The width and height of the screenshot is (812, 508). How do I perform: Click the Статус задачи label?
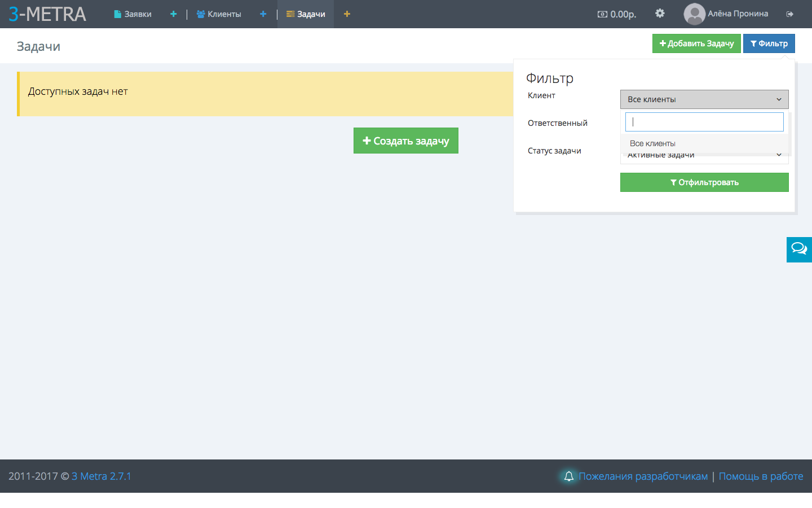[x=554, y=151]
